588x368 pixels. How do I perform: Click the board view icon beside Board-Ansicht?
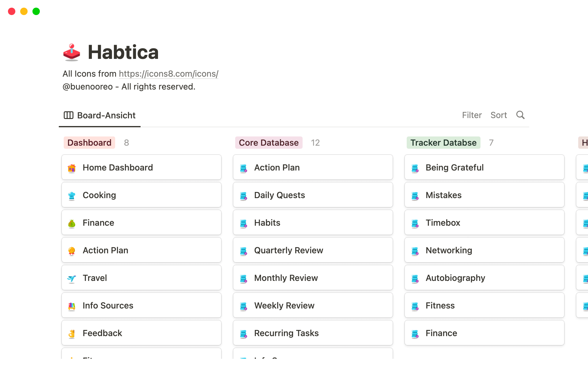[x=68, y=115]
